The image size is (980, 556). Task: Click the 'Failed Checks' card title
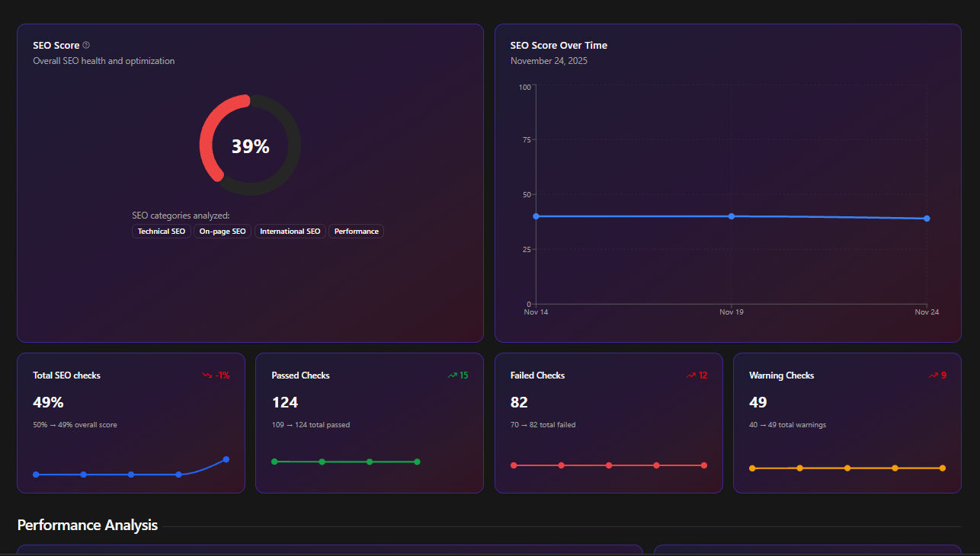[538, 375]
